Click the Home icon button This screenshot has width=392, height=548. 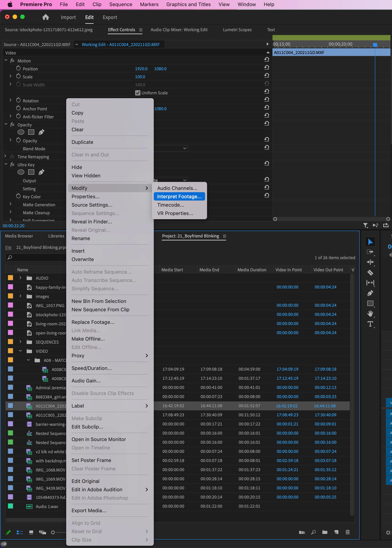(45, 17)
